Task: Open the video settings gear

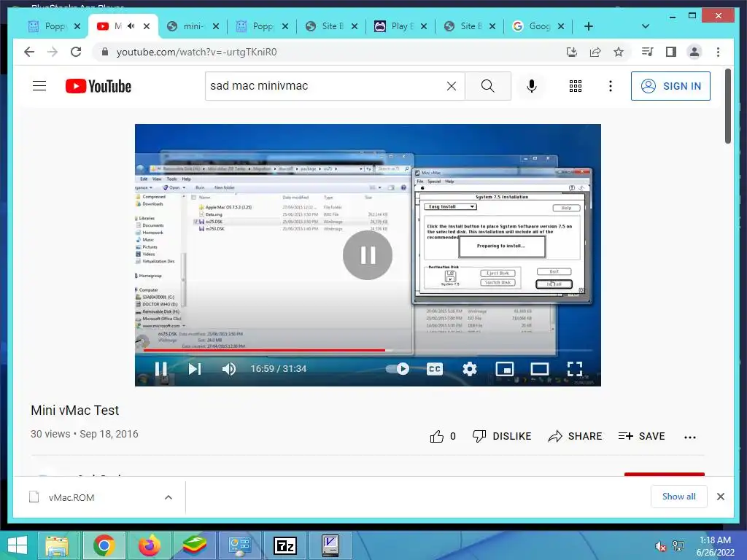Action: [x=470, y=368]
